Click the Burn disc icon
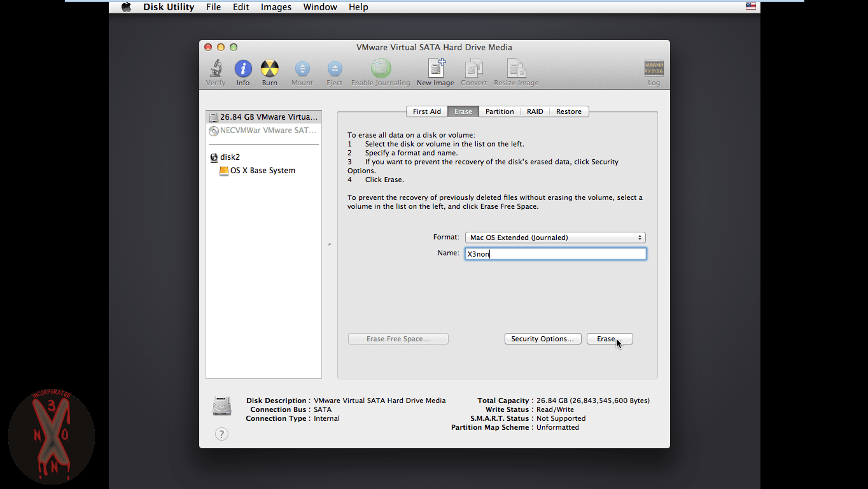Screen dimensions: 868x489 point(270,69)
